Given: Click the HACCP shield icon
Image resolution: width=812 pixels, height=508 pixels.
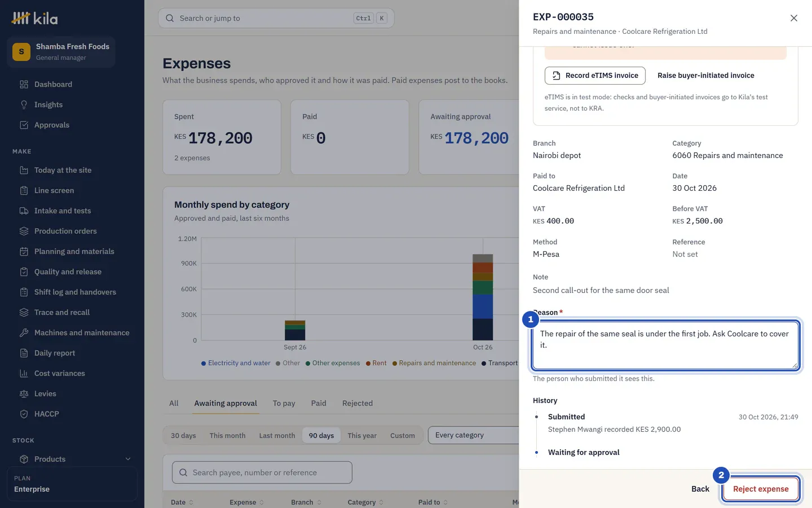Looking at the screenshot, I should (24, 414).
